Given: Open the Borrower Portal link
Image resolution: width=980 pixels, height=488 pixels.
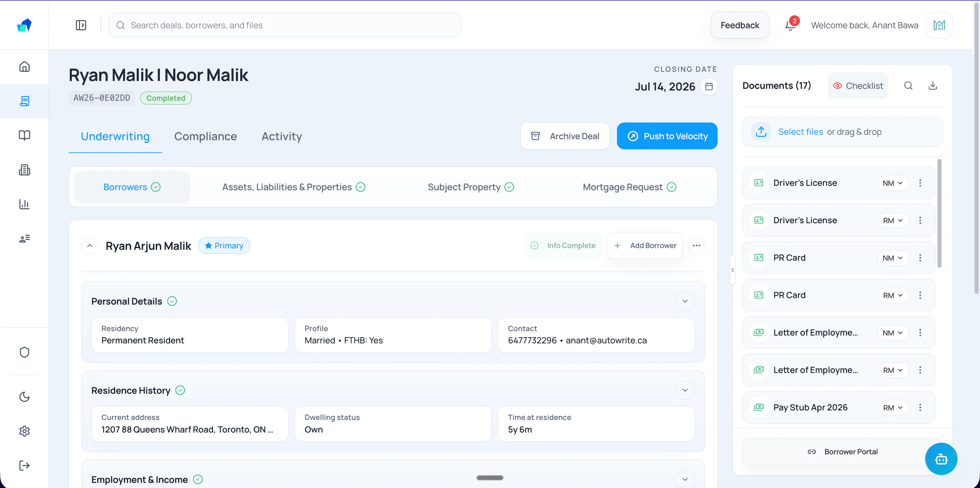Looking at the screenshot, I should coord(843,452).
